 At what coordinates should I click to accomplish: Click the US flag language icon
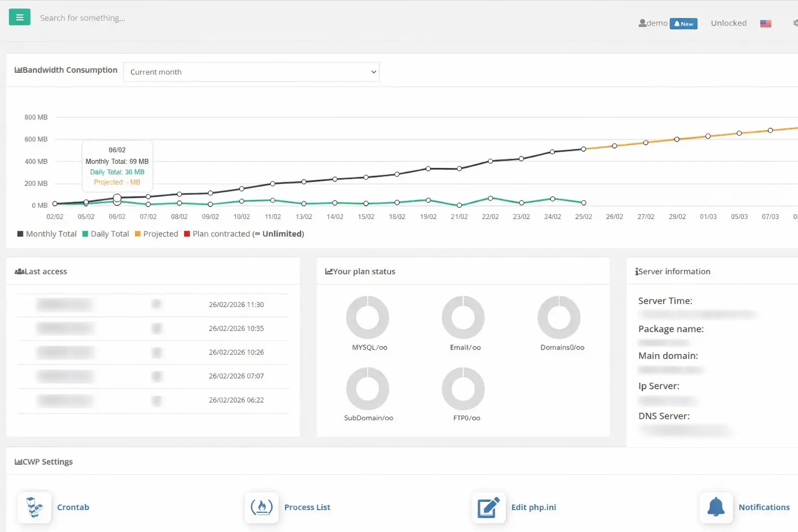tap(766, 23)
